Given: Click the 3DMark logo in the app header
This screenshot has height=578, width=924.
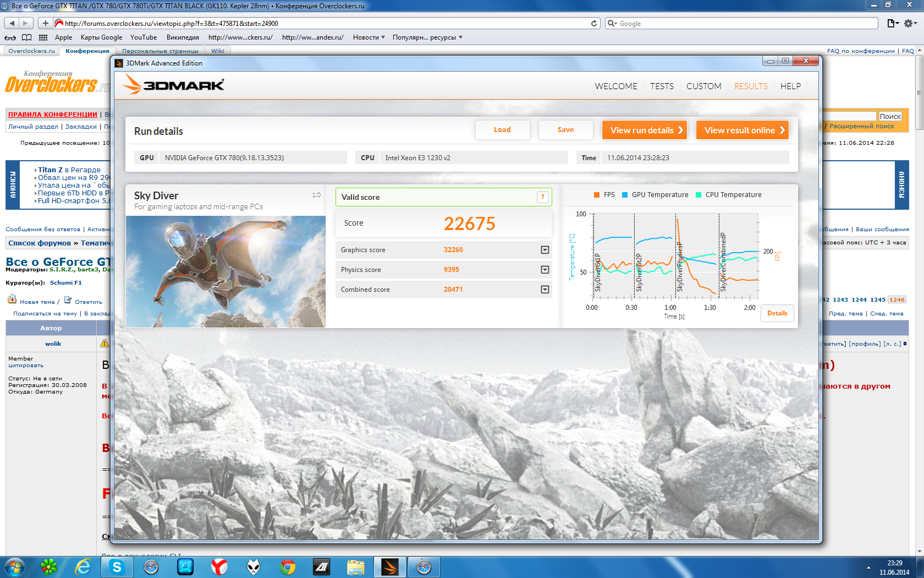Looking at the screenshot, I should click(174, 84).
